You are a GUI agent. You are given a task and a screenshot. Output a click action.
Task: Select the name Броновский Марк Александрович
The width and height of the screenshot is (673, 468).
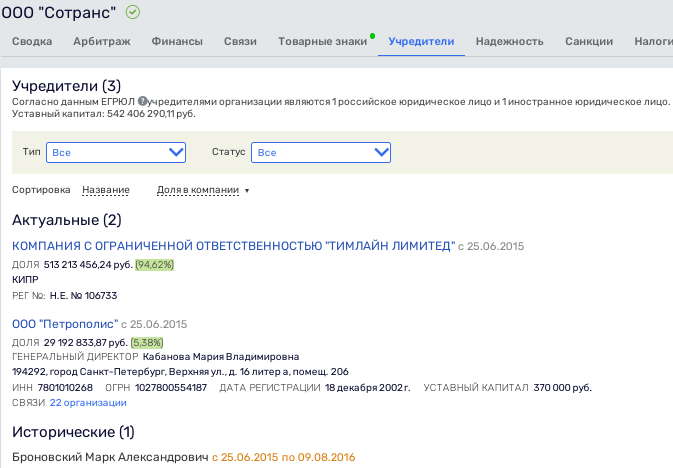coord(110,457)
